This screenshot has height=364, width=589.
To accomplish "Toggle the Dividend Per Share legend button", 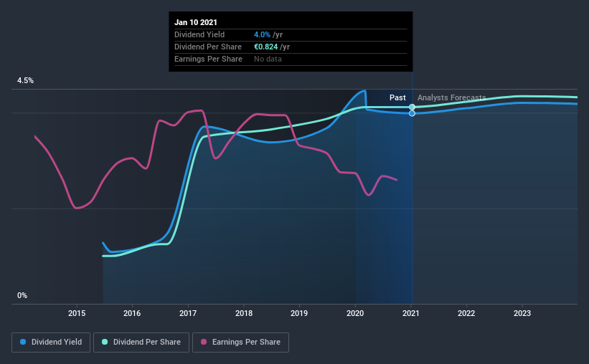I will 141,343.
